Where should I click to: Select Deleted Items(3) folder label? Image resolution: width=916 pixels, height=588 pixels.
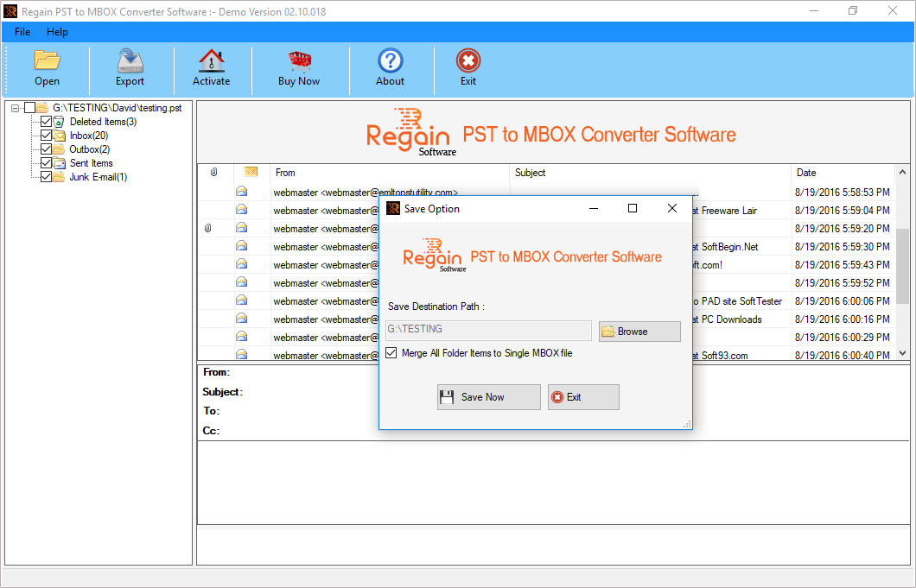[104, 122]
